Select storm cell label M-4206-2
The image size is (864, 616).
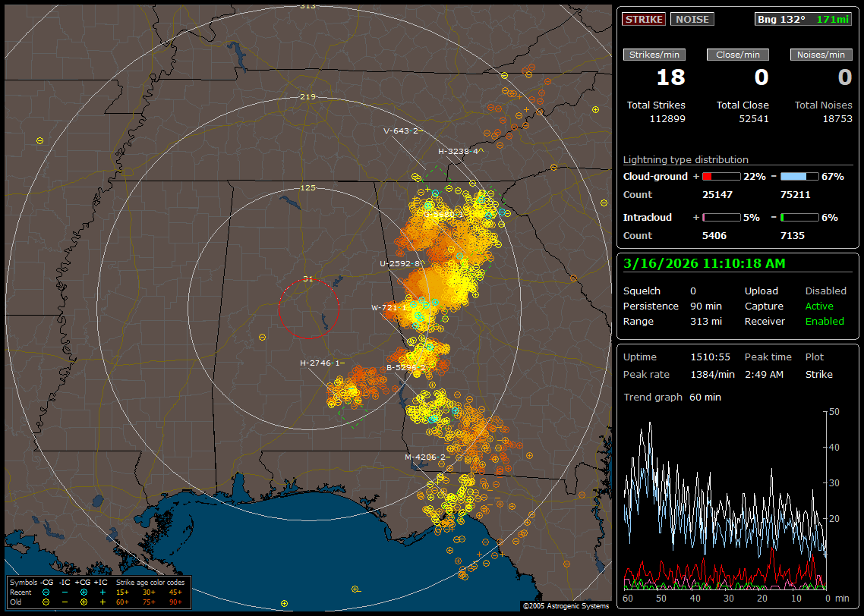[424, 457]
